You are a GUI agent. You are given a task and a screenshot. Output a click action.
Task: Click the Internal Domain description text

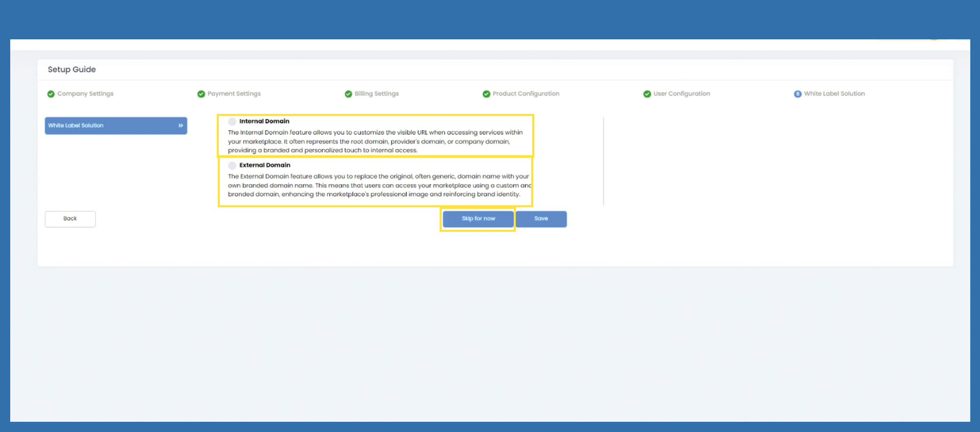click(x=375, y=141)
